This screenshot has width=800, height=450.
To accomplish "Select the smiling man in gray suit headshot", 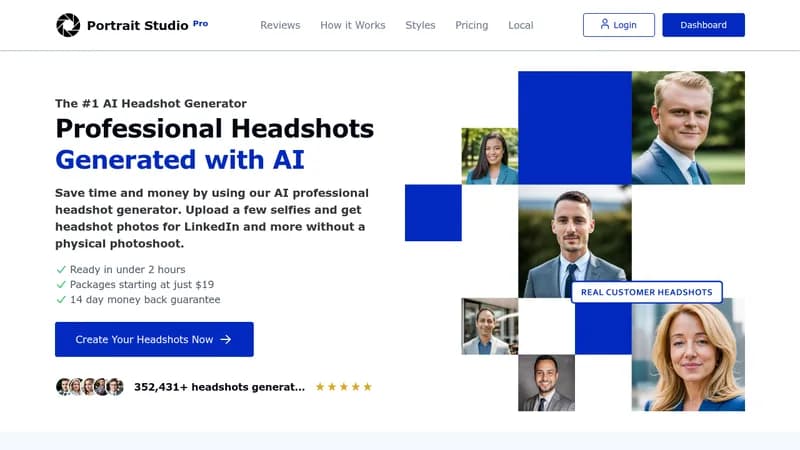I will (x=546, y=383).
